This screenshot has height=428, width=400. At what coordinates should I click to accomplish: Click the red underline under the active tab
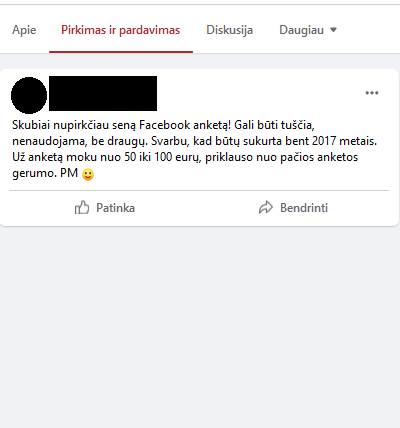121,52
